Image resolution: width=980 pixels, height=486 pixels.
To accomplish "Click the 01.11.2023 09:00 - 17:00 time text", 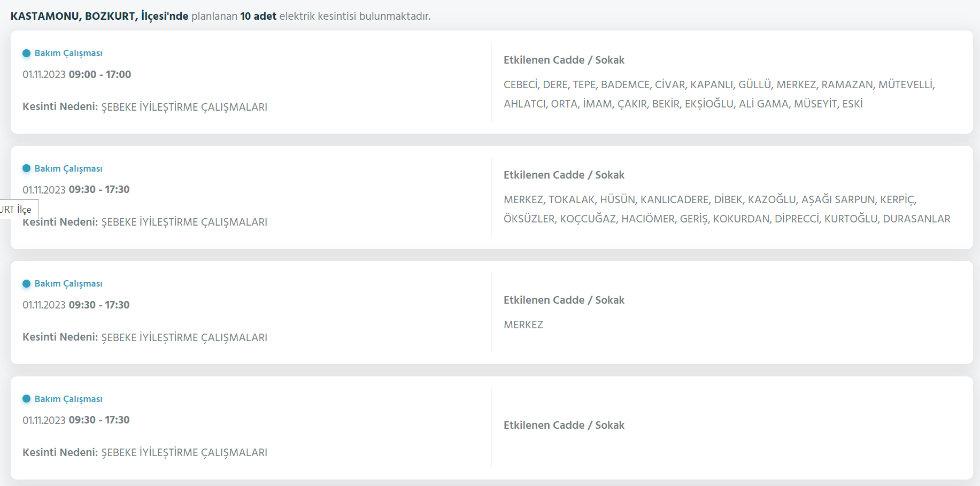I will (76, 74).
